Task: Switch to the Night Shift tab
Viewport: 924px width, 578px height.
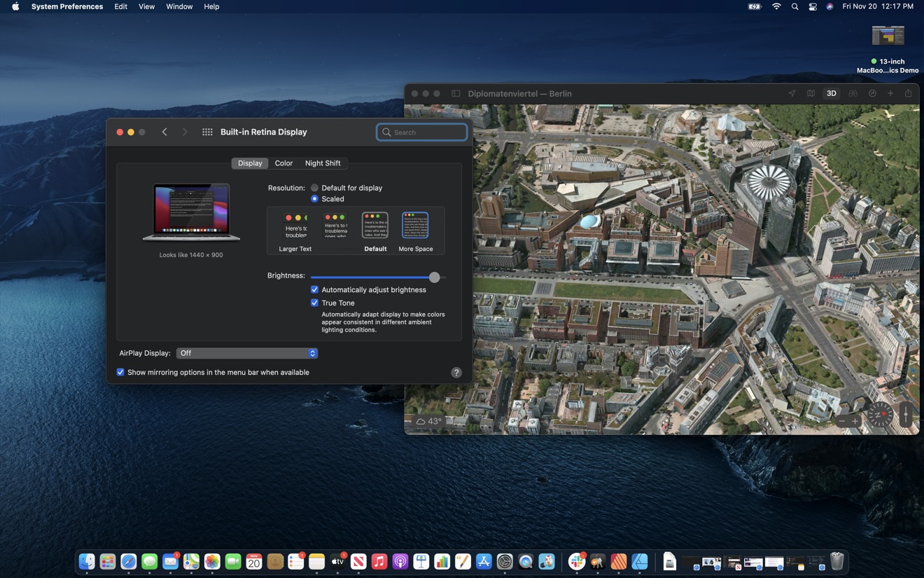Action: (x=323, y=163)
